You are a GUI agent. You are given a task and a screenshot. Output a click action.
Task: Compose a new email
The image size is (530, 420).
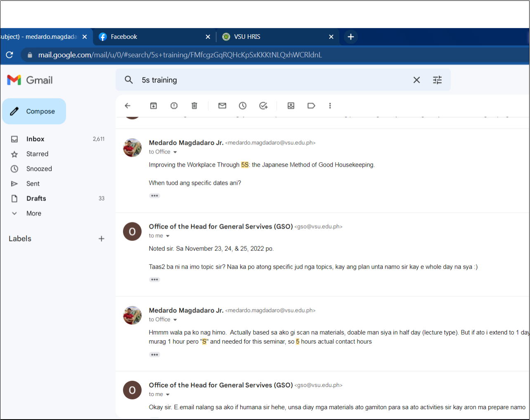(x=34, y=111)
